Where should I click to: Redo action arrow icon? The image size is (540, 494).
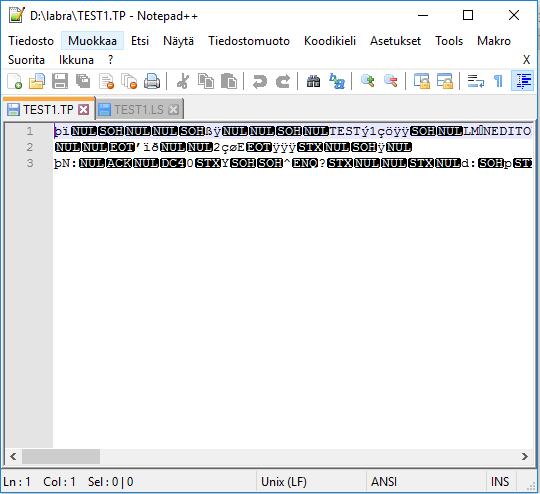tap(283, 81)
